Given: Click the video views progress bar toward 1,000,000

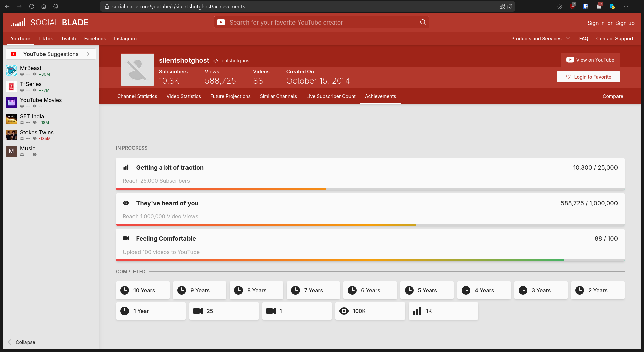Looking at the screenshot, I should pos(370,225).
